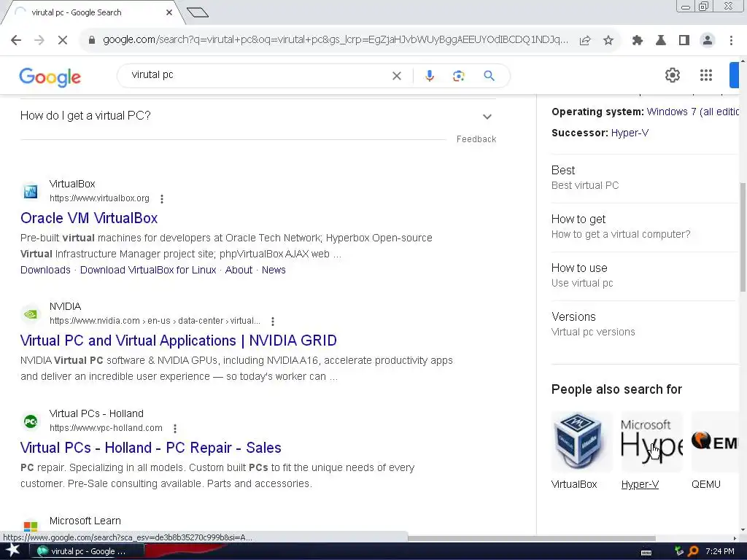Open the Best virtual PC suggestion
Viewport: 747px width, 560px height.
645,178
